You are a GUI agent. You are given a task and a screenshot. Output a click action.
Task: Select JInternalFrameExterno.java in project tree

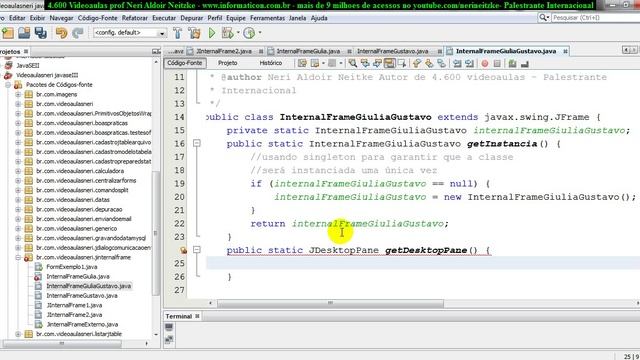82,324
